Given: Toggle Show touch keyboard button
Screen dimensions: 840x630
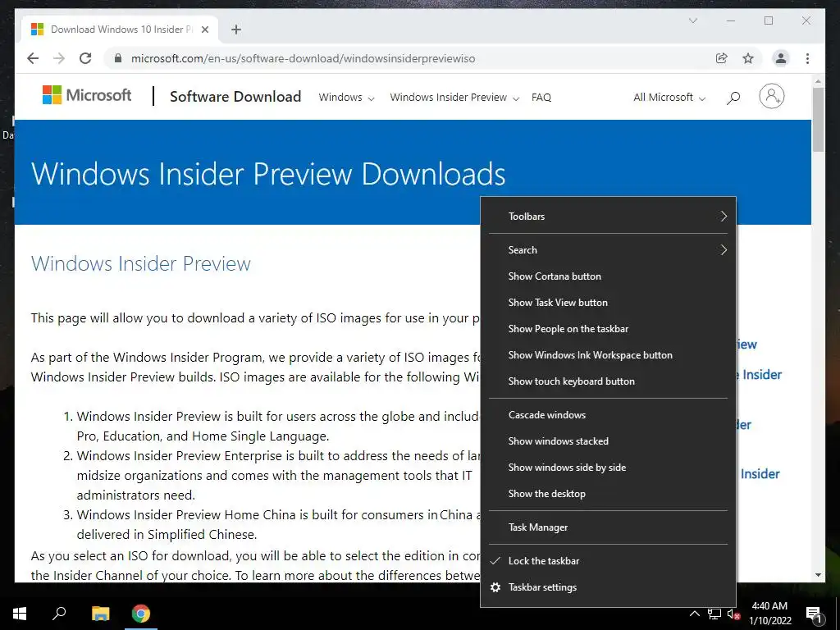Looking at the screenshot, I should 608,381.
